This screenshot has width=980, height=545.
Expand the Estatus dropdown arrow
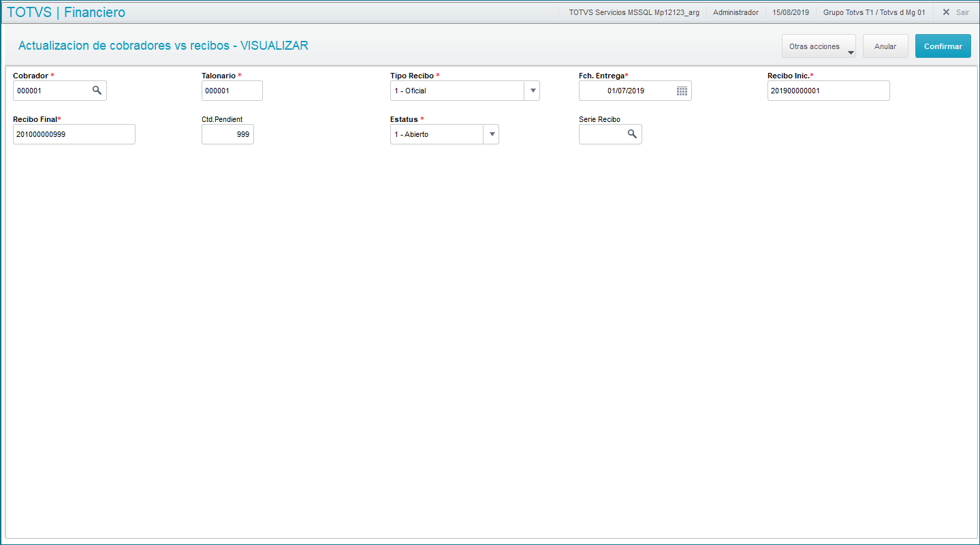pyautogui.click(x=491, y=134)
